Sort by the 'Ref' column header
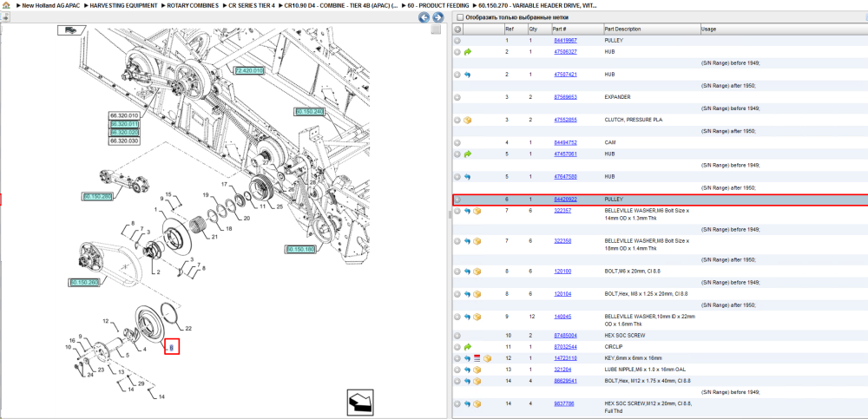 point(510,29)
